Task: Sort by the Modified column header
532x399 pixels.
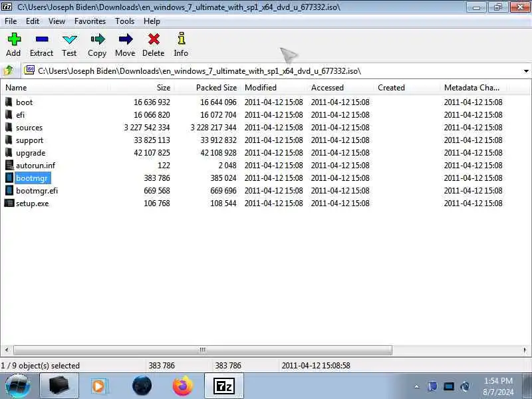Action: 275,88
